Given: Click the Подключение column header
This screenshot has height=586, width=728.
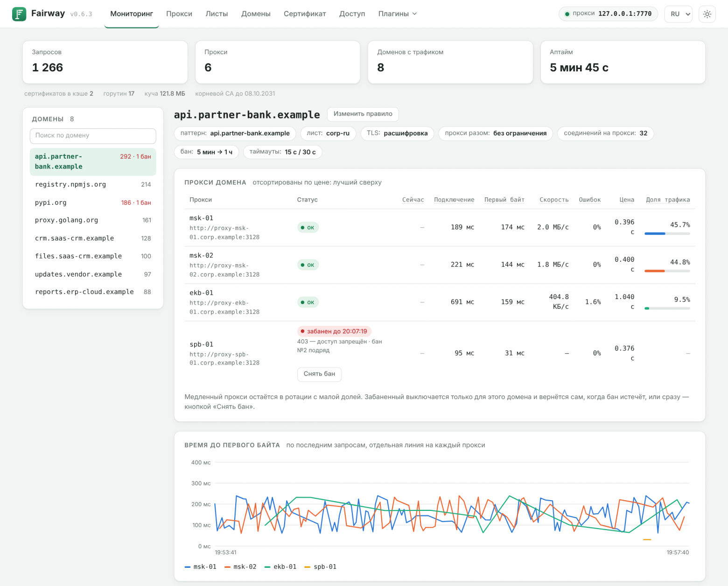Looking at the screenshot, I should pos(454,200).
